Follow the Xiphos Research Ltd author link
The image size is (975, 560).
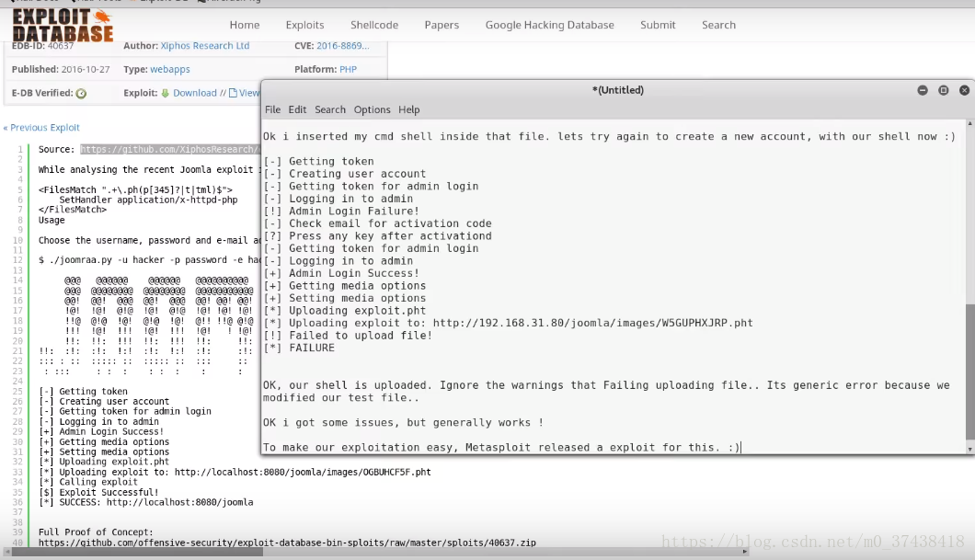pyautogui.click(x=204, y=45)
